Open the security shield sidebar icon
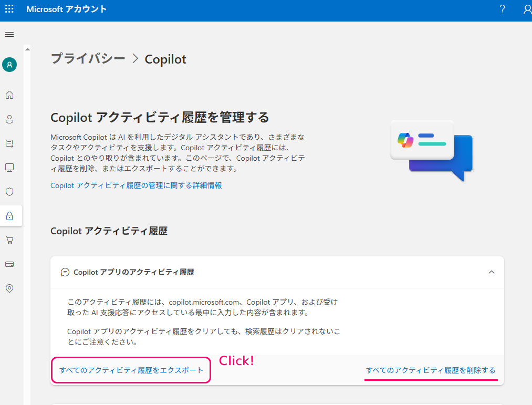Viewport: 532px width, 405px height. pyautogui.click(x=9, y=192)
